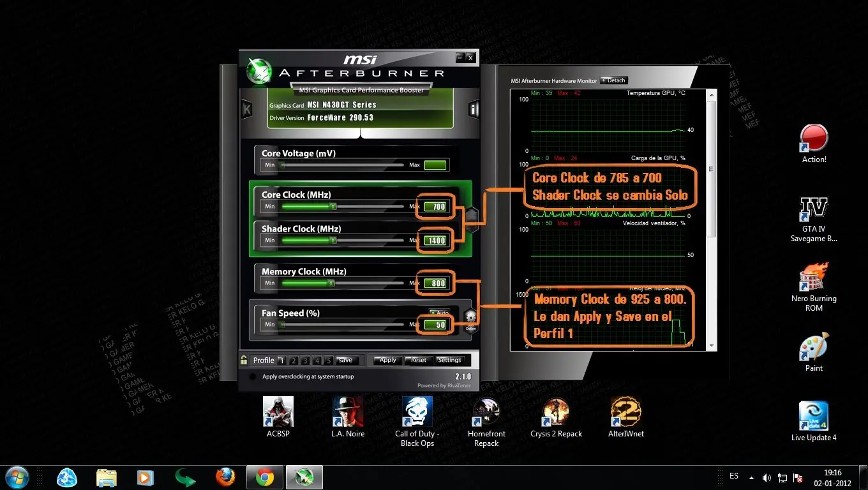Open the Action Center flag tray icon

click(797, 477)
